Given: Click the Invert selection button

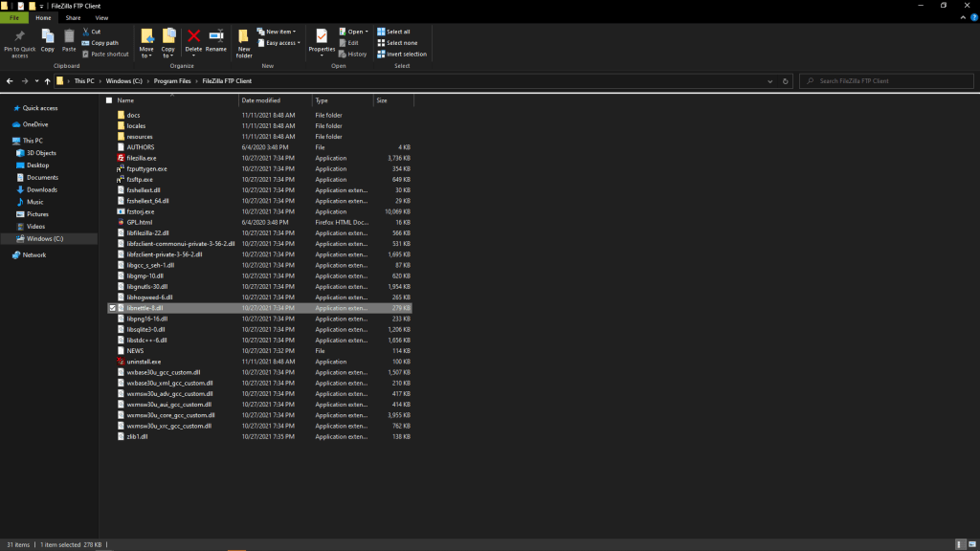Looking at the screenshot, I should click(402, 55).
